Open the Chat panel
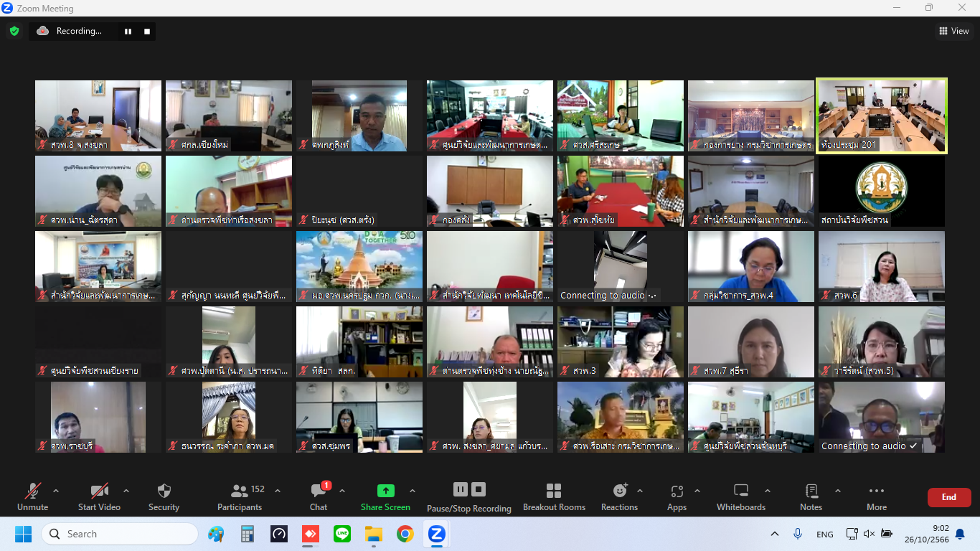This screenshot has height=551, width=980. (x=319, y=491)
